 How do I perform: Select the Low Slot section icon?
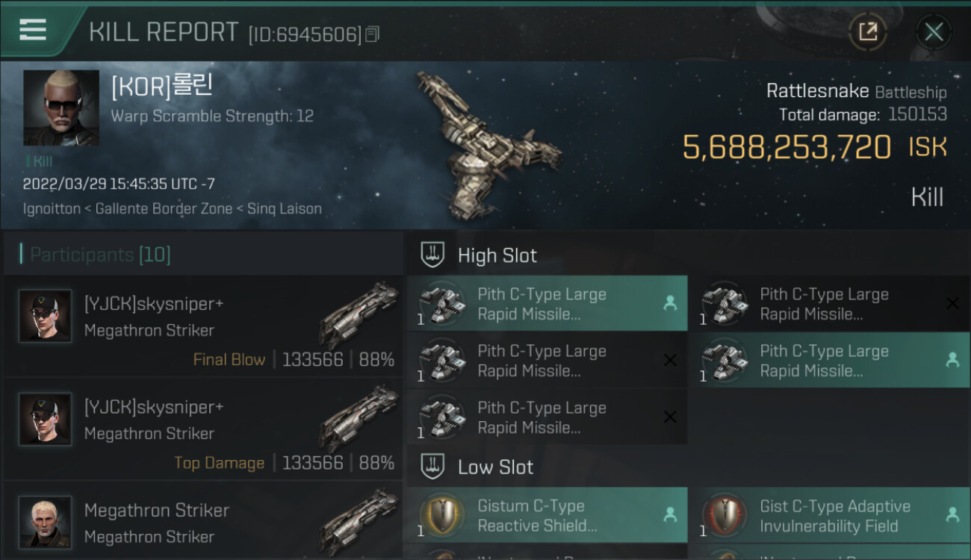point(432,467)
